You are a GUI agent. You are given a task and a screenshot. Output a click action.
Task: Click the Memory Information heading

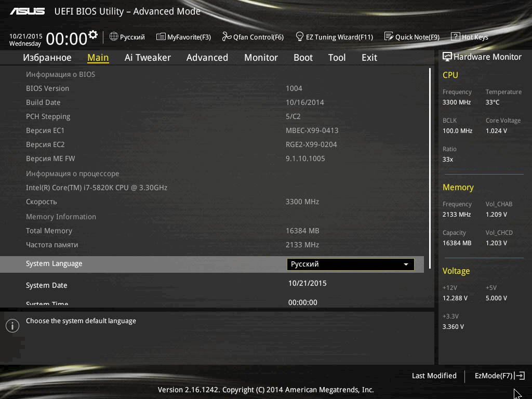[x=61, y=217]
